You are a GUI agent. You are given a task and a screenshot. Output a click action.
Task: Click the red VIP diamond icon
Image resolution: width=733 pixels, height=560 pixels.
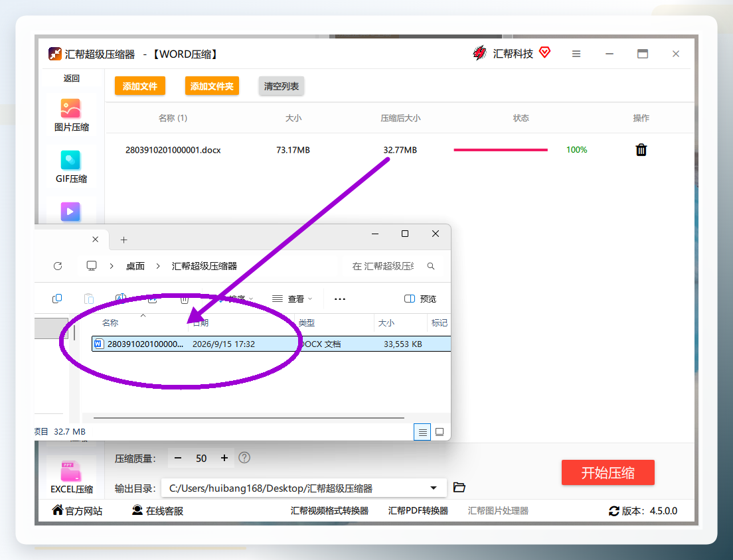tap(544, 52)
